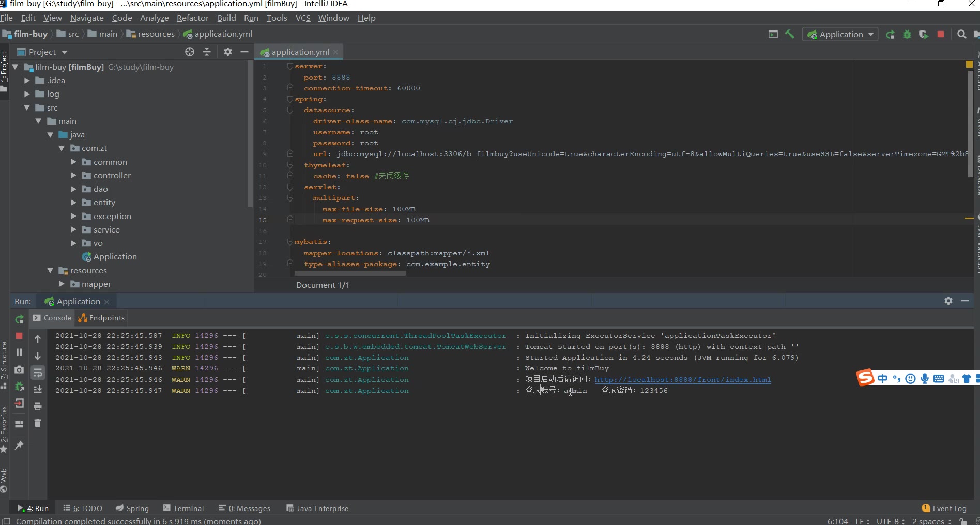Switch to the Endpoints tab
This screenshot has width=980, height=525.
coord(102,318)
